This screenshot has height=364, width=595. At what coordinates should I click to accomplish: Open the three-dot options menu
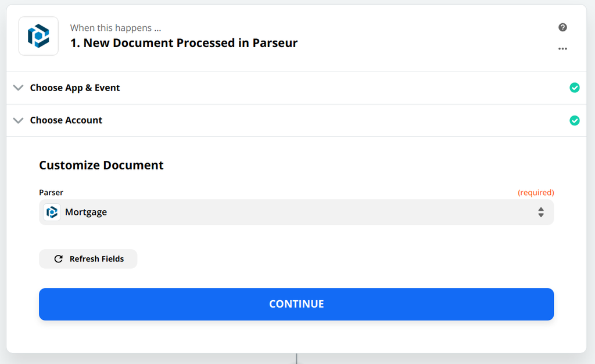[562, 49]
